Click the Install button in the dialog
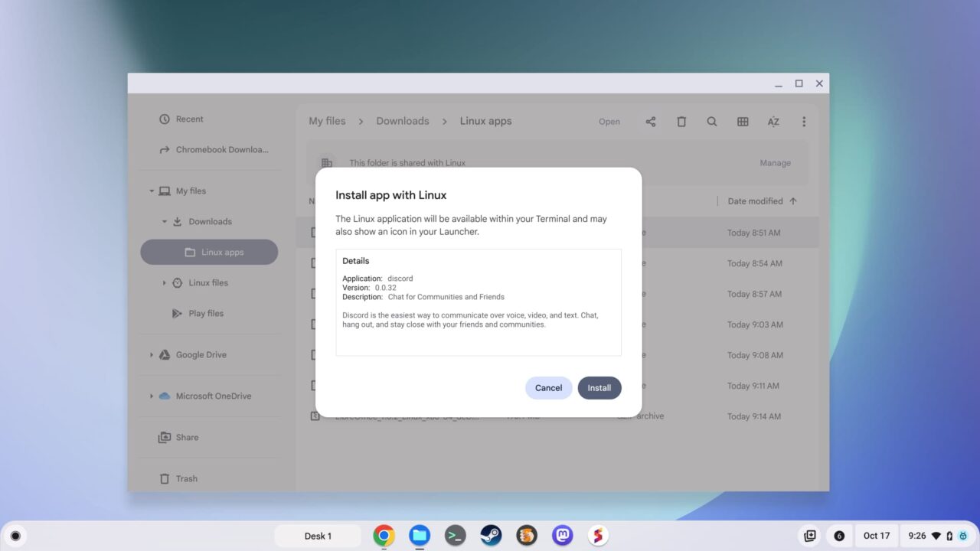This screenshot has height=551, width=980. point(599,388)
